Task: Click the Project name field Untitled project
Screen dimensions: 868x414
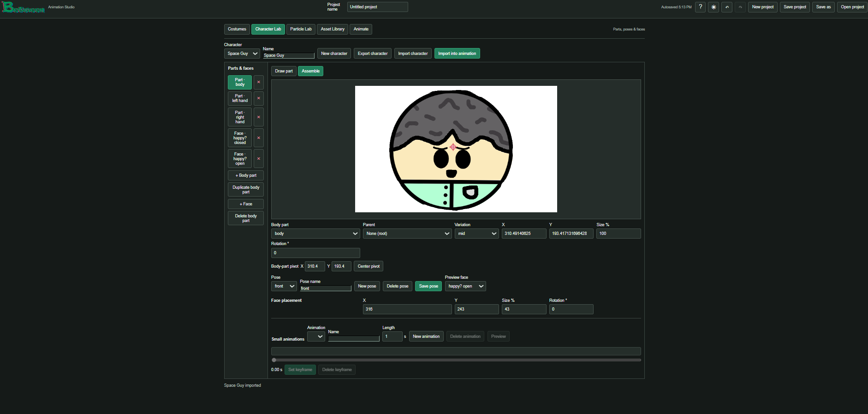Action: tap(378, 7)
